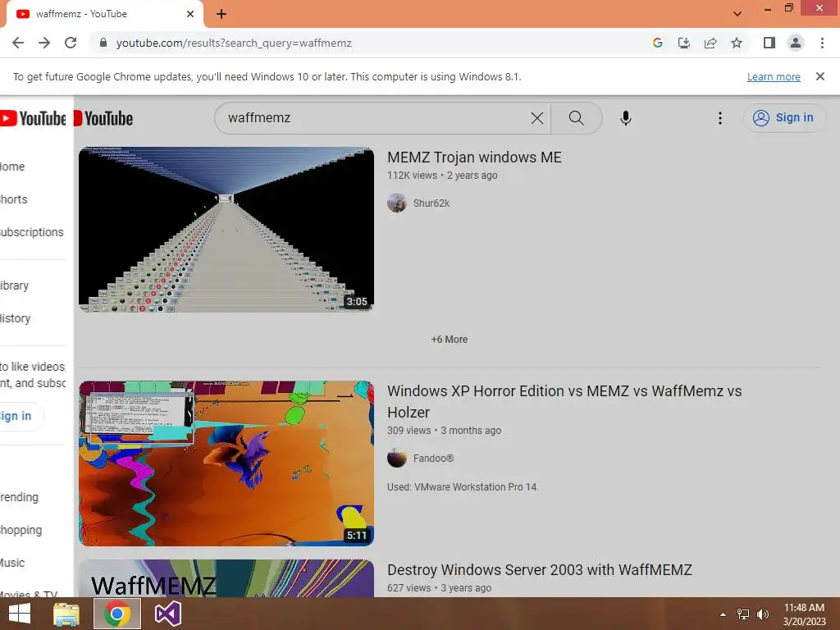Visit the Fandoo channel name link
The width and height of the screenshot is (840, 630).
tap(433, 458)
